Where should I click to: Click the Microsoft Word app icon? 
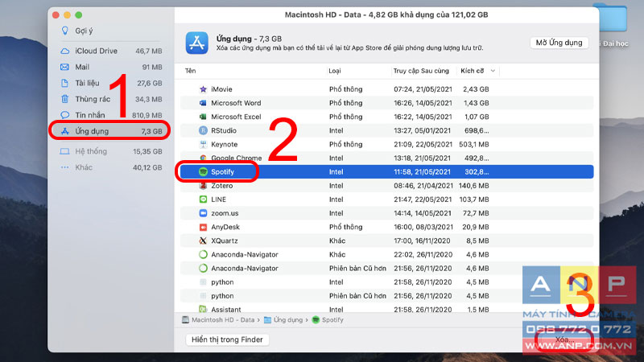point(203,103)
